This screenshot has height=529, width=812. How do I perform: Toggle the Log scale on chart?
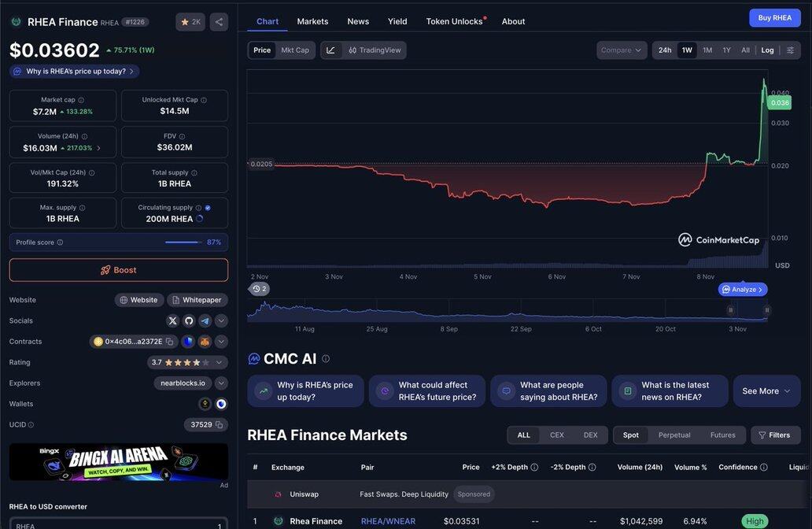point(767,50)
